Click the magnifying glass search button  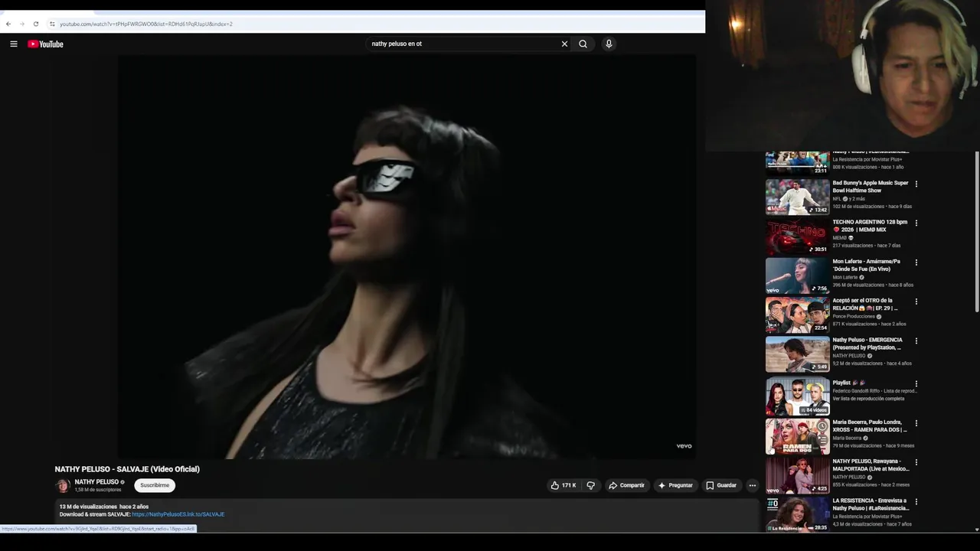[x=583, y=44]
